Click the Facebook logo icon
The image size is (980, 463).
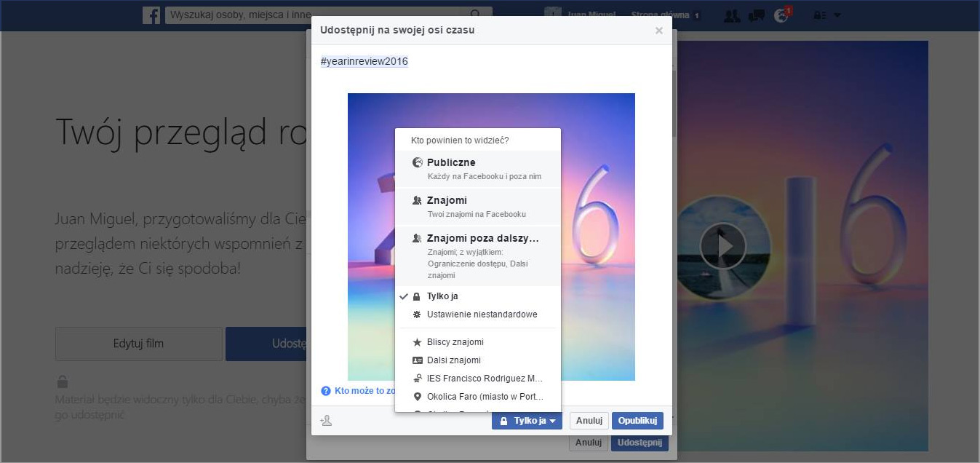151,15
